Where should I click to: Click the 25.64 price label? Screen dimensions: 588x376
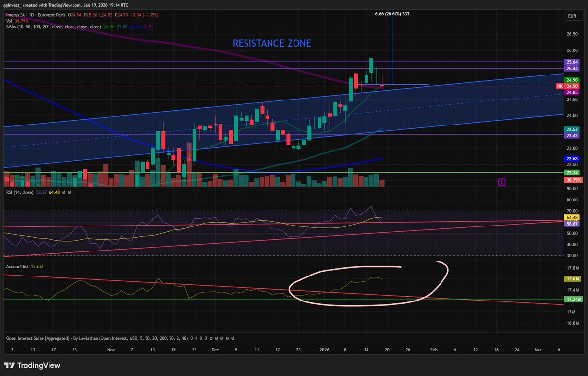(572, 62)
